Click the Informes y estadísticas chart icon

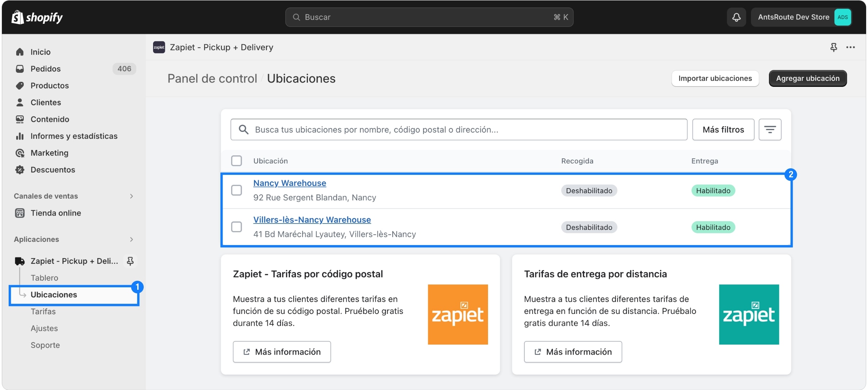[20, 136]
